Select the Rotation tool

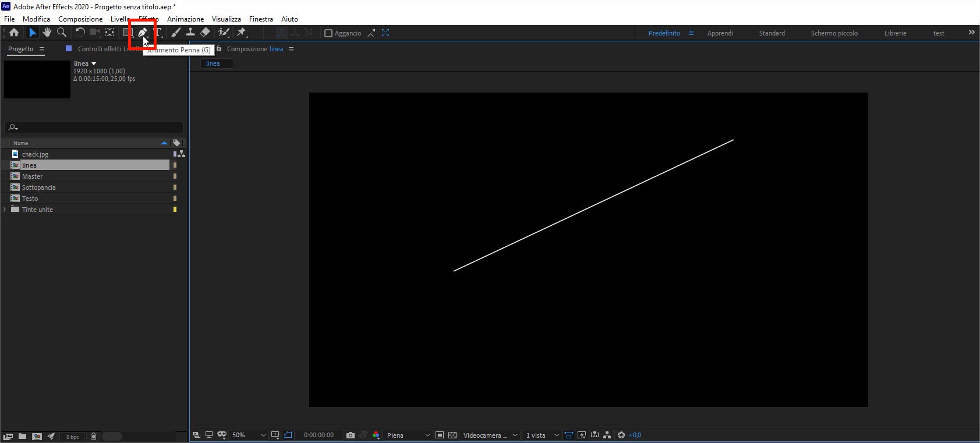point(80,33)
